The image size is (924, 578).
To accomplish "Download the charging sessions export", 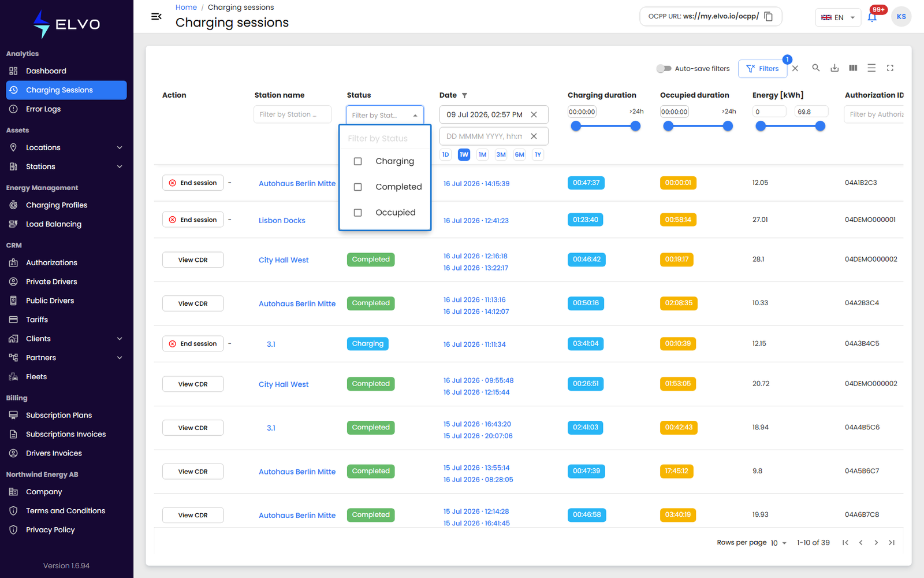I will click(x=834, y=68).
